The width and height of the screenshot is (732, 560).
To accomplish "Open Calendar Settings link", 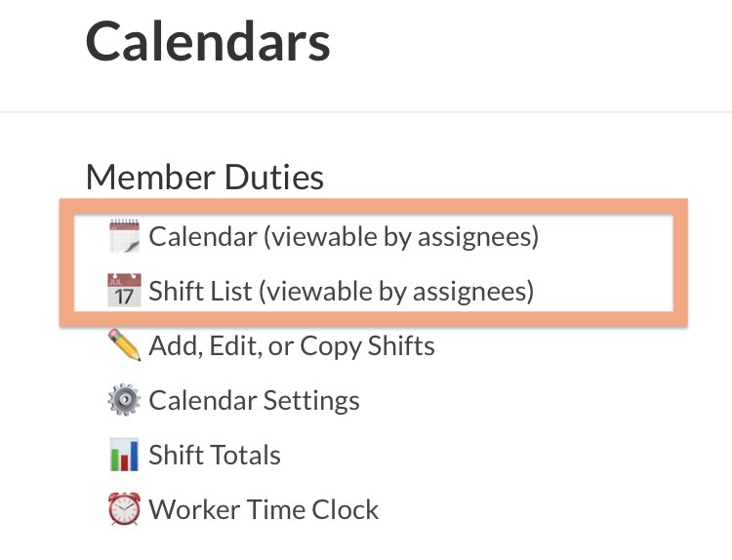I will pyautogui.click(x=254, y=400).
